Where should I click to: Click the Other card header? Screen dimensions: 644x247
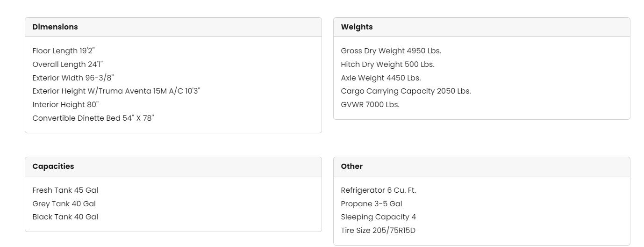(481, 167)
